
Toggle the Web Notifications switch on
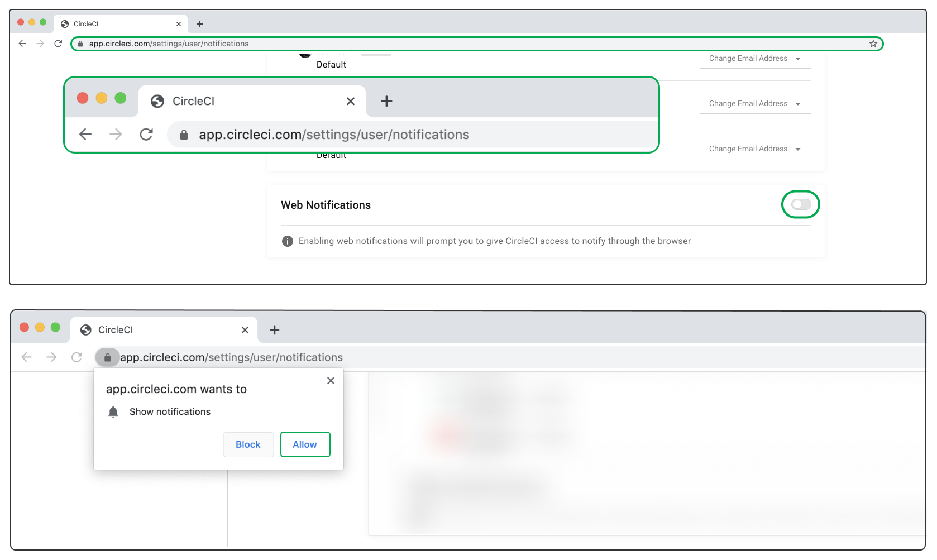(x=801, y=204)
